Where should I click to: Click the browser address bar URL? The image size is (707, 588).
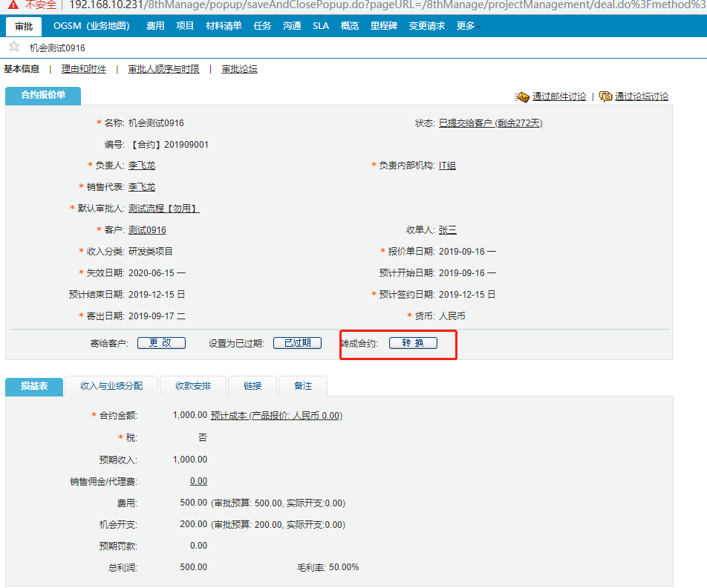point(388,5)
